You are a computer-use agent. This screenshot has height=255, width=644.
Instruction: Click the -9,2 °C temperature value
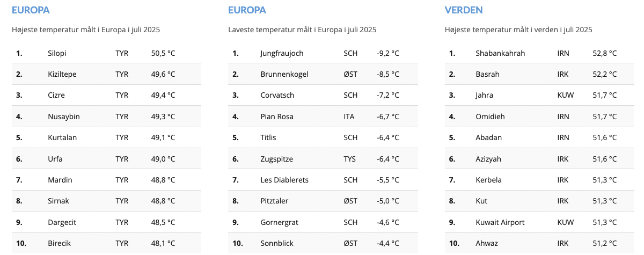tap(388, 53)
